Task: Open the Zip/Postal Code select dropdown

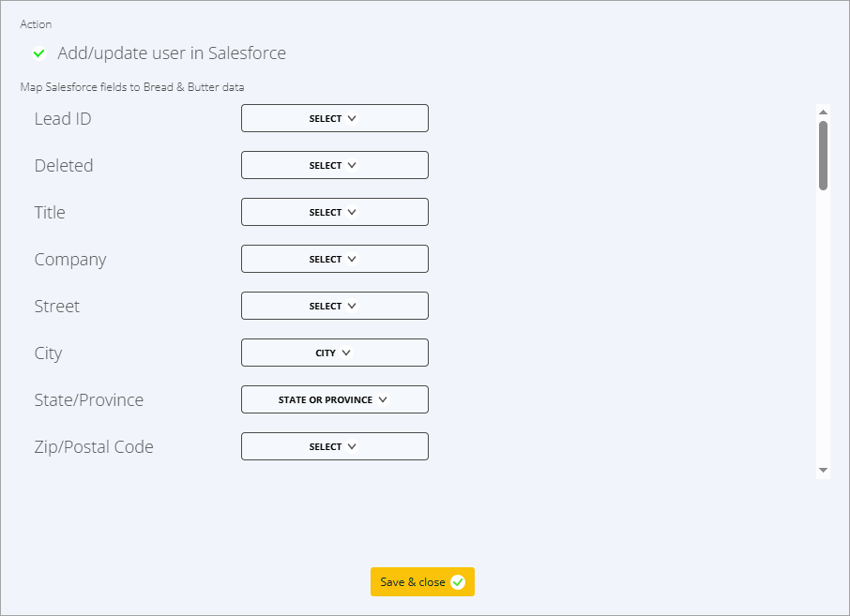Action: click(334, 446)
